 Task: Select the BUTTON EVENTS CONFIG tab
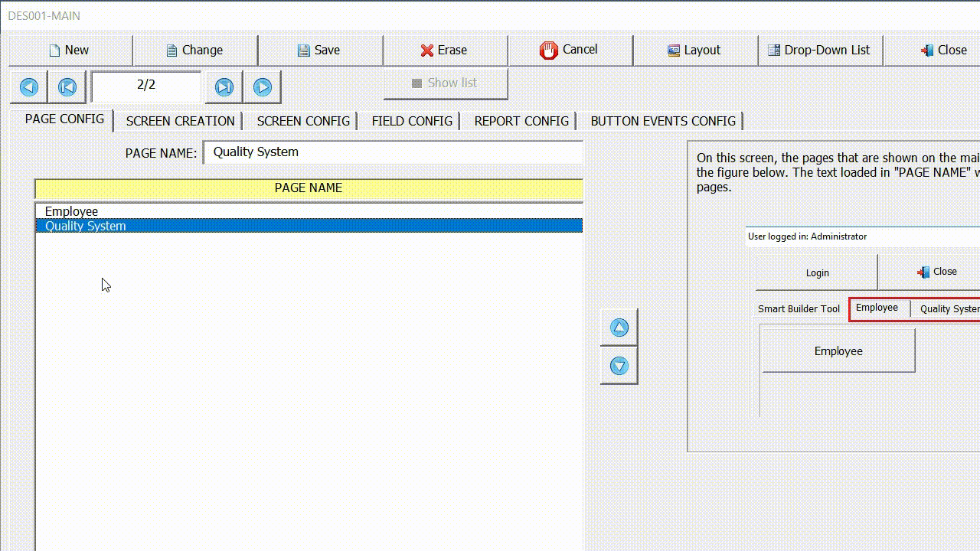click(x=662, y=121)
